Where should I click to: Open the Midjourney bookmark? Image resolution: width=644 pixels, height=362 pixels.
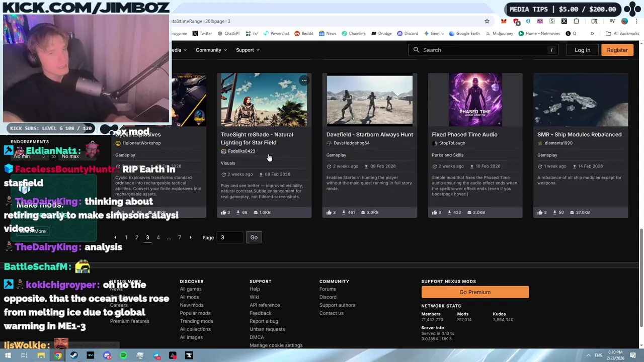(499, 34)
